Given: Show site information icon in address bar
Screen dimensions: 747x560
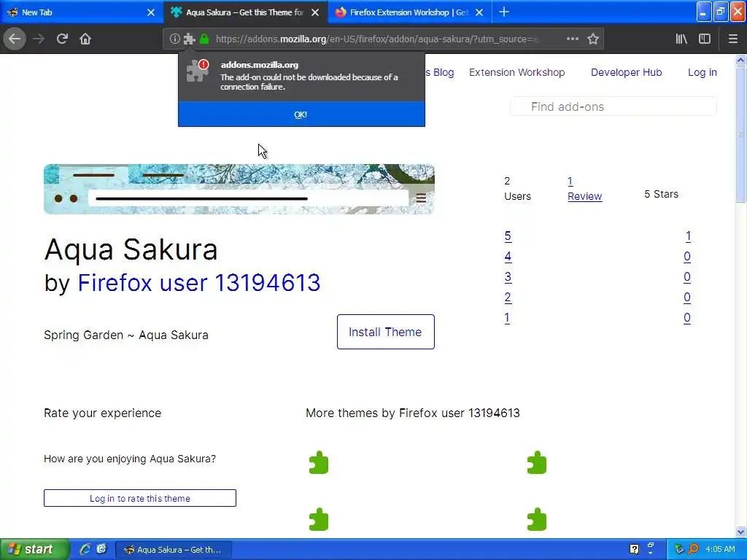Looking at the screenshot, I should 175,39.
